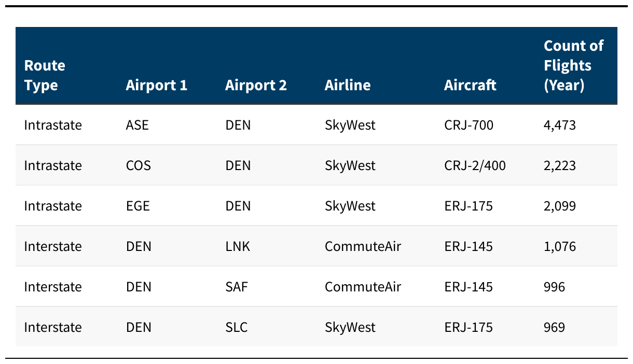633x364 pixels.
Task: Select the CRJ-2/400 aircraft cell
Action: [x=475, y=165]
